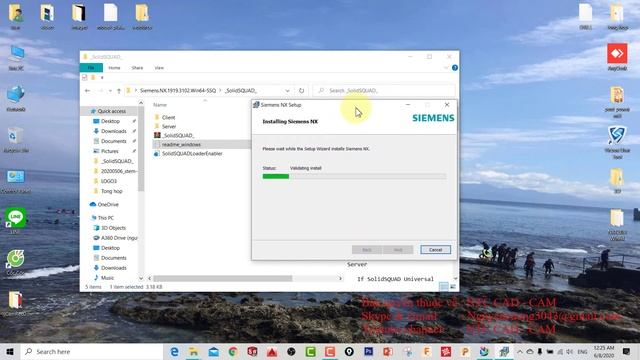The image size is (640, 360).
Task: Go back in File Explorer
Action: pos(88,91)
